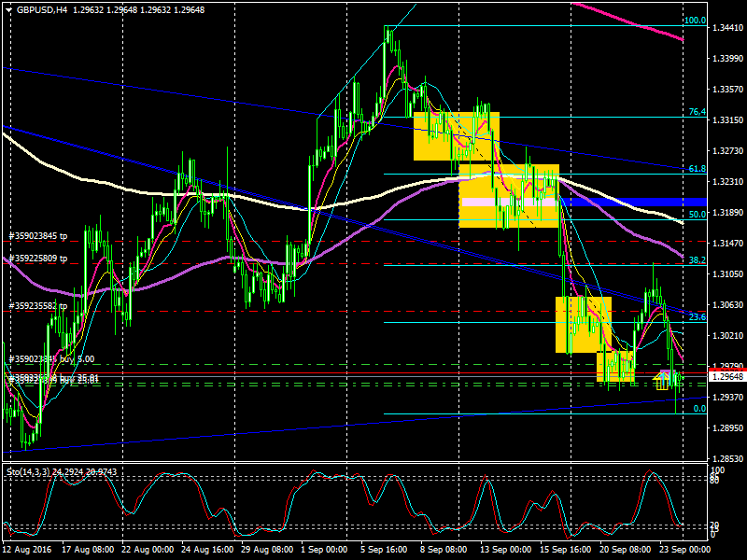Select the Fibonacci 50.0 level label
The image size is (747, 560).
point(698,215)
